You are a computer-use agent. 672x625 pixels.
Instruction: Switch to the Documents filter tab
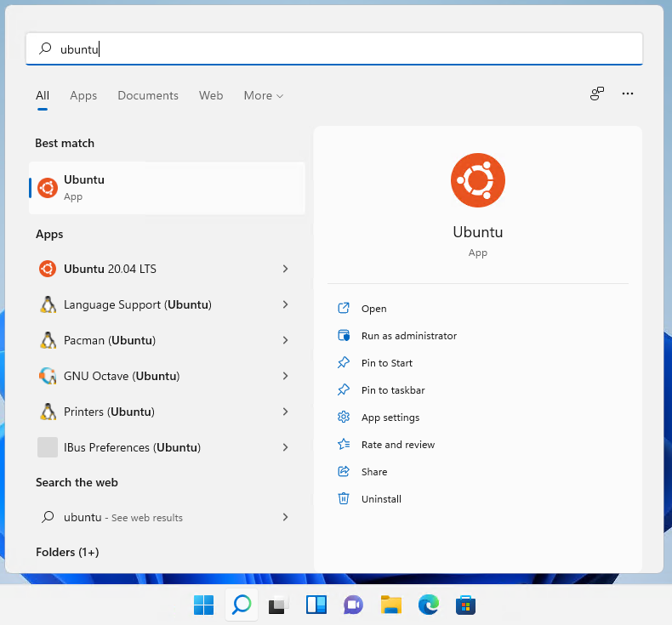point(148,96)
